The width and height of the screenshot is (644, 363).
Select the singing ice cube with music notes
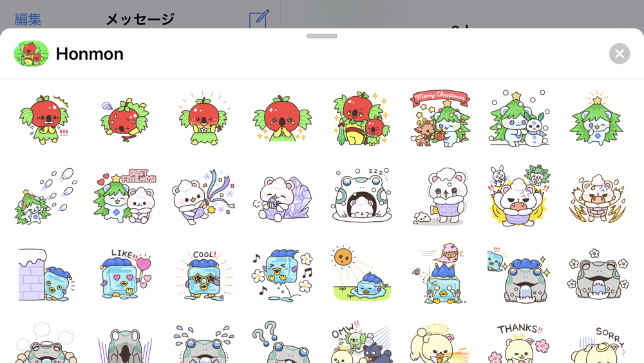tap(283, 275)
